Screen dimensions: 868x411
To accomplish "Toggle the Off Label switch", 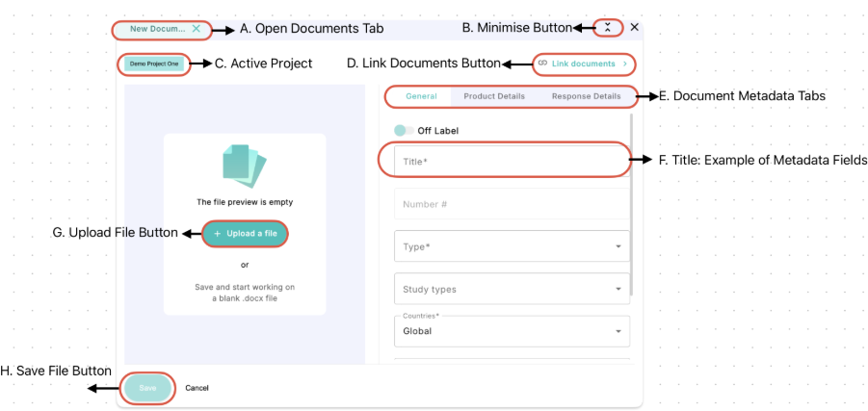I will point(404,131).
